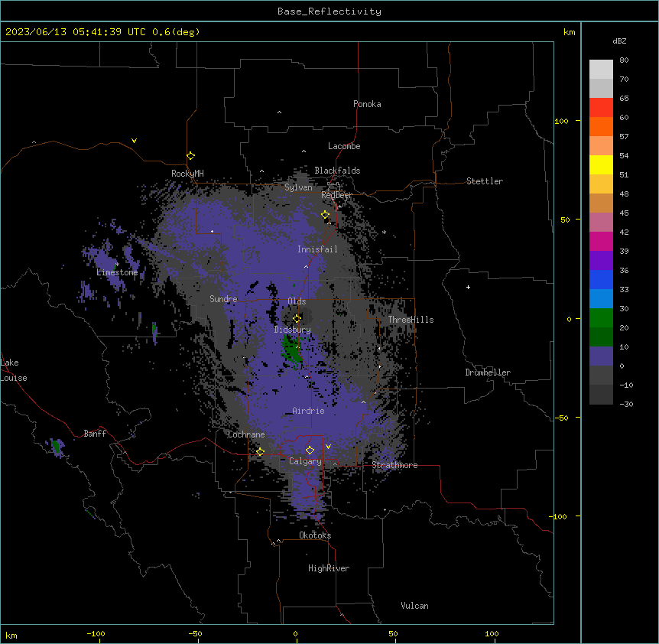Click yellow V marker northwest of RockyMH
The height and width of the screenshot is (644, 659).
pos(134,141)
